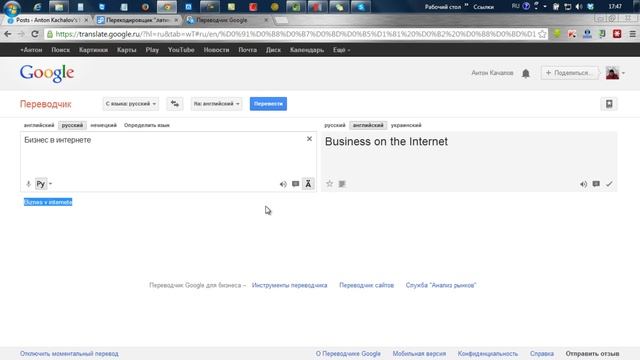Click the translated text 'Business on the Internet'
The width and height of the screenshot is (640, 360).
point(386,142)
